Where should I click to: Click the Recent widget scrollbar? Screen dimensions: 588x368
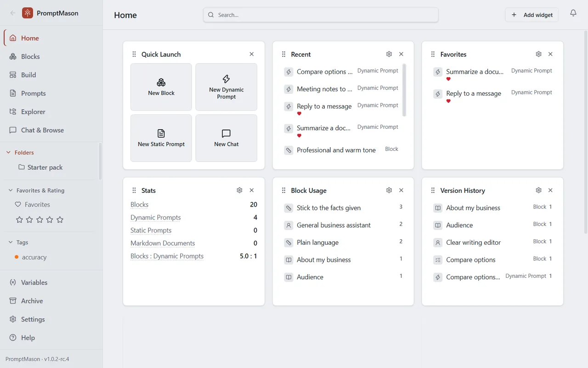tap(404, 90)
